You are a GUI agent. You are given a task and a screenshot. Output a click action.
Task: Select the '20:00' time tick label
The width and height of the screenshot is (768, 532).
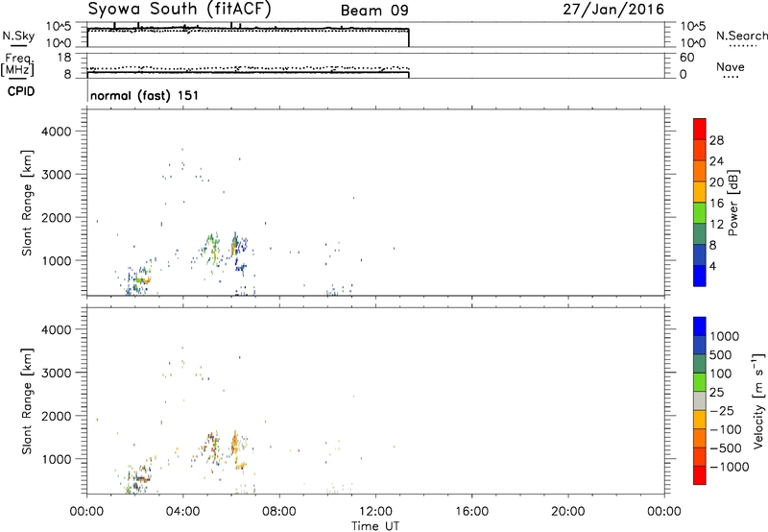pyautogui.click(x=567, y=512)
